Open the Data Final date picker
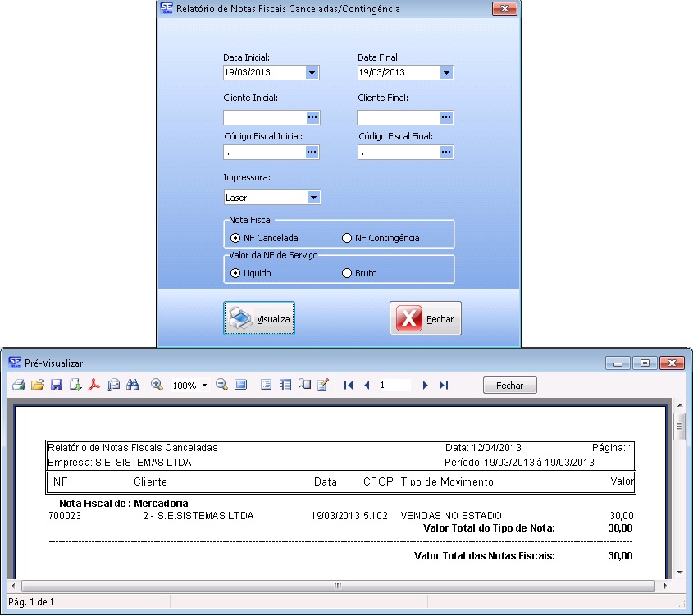 click(446, 73)
